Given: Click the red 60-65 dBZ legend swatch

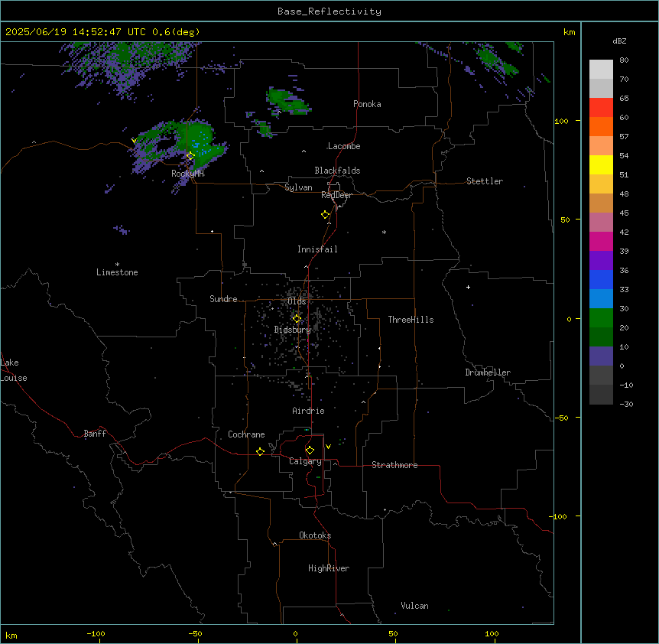Looking at the screenshot, I should click(x=601, y=108).
